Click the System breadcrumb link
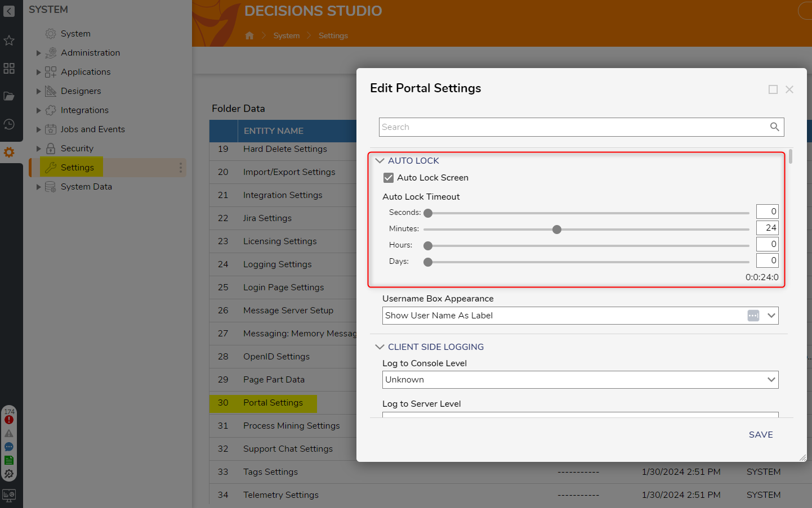This screenshot has width=812, height=508. point(287,35)
